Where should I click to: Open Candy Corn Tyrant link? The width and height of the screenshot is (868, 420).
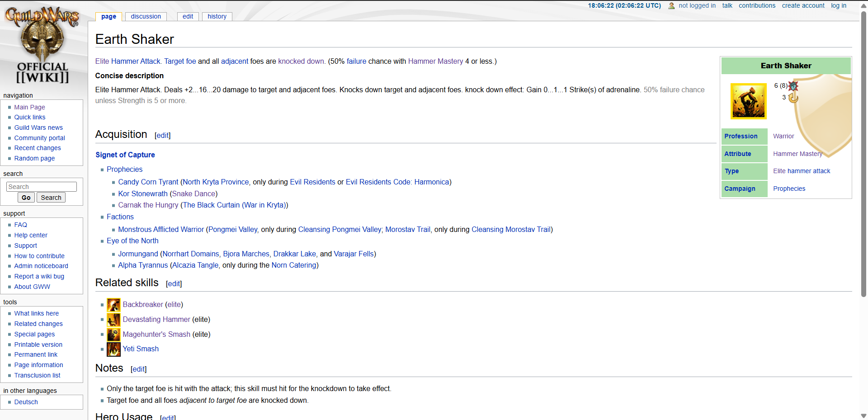point(148,182)
